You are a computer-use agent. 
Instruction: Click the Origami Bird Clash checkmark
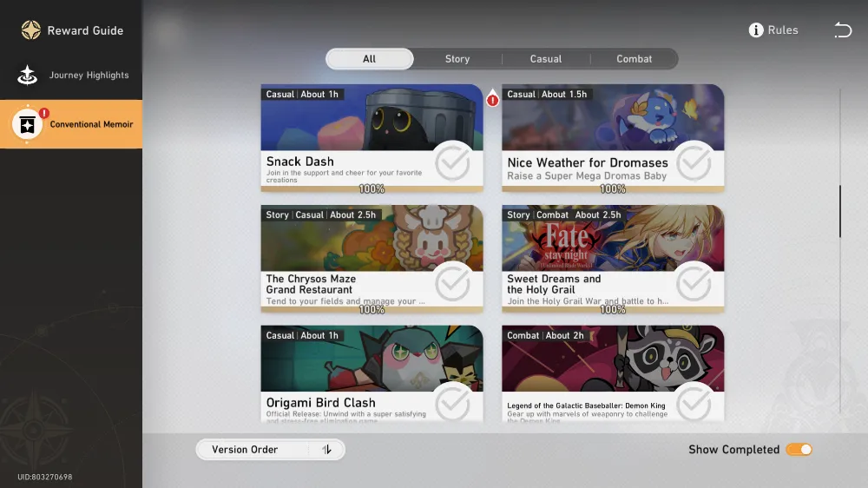(452, 403)
